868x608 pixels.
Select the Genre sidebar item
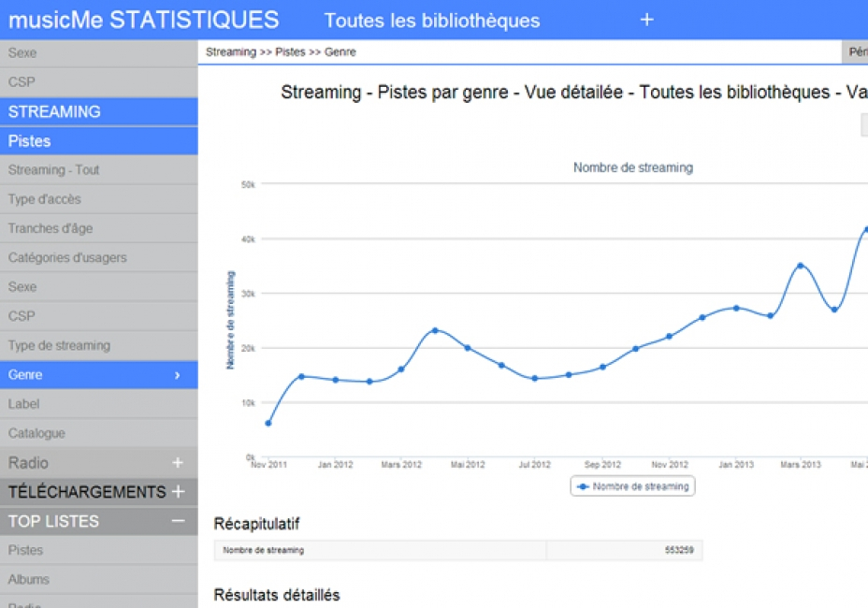click(x=98, y=375)
